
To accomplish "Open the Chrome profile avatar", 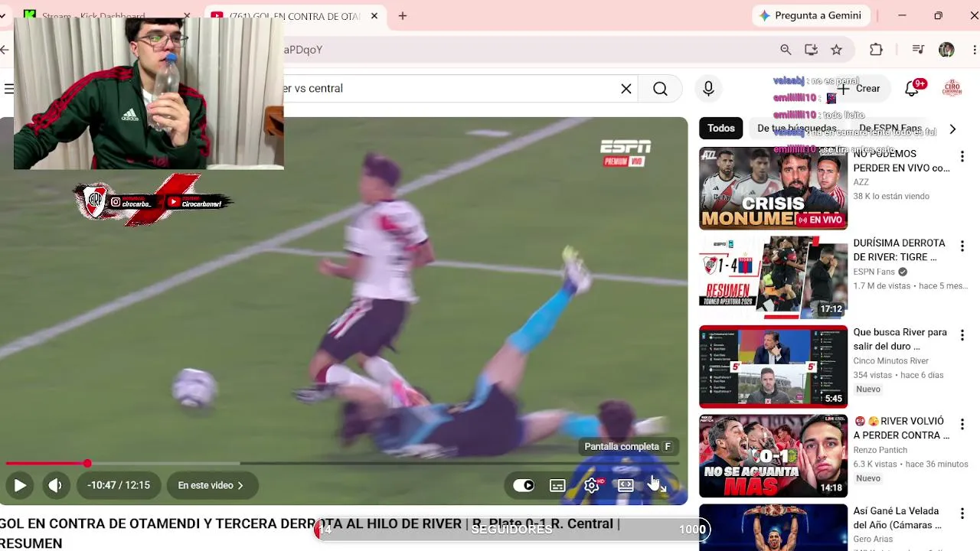I will [947, 50].
